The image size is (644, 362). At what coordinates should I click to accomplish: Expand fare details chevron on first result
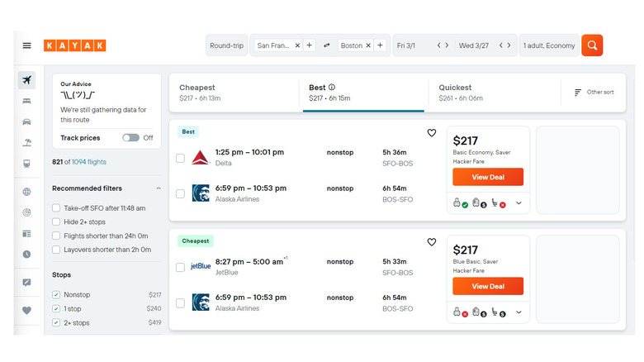coord(519,203)
